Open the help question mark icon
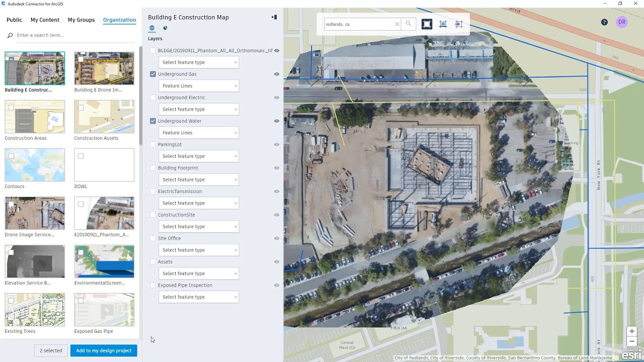Image resolution: width=644 pixels, height=362 pixels. [x=604, y=22]
